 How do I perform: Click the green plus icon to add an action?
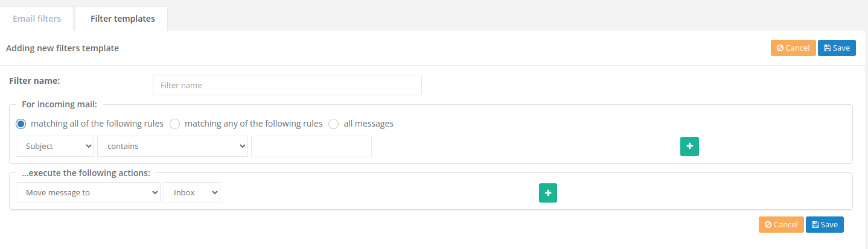click(x=548, y=193)
